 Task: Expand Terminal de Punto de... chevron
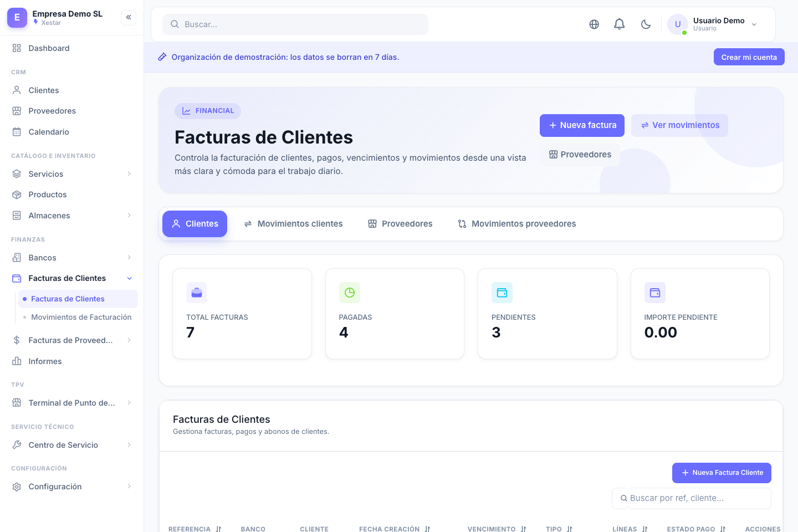[x=129, y=403]
